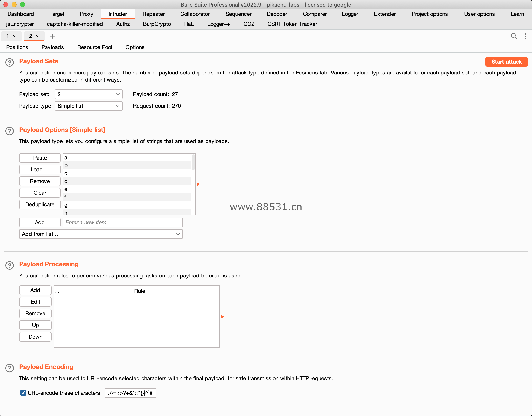Click the Enter a new item field
The height and width of the screenshot is (416, 532).
123,222
